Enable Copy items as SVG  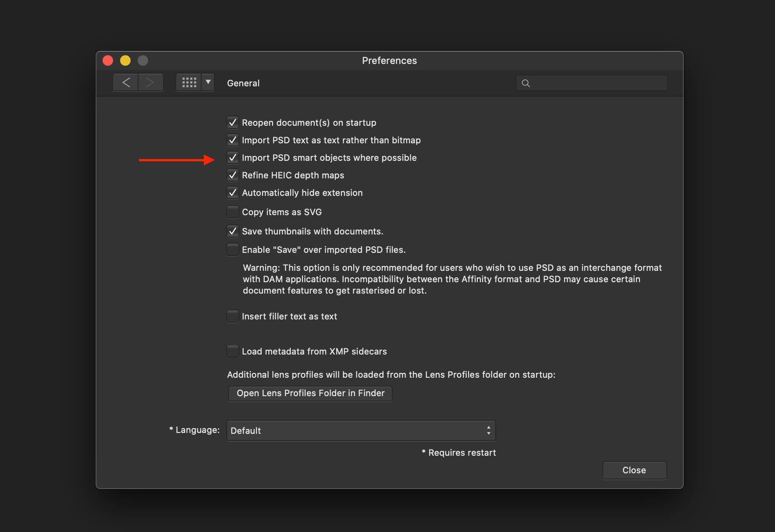click(x=232, y=212)
